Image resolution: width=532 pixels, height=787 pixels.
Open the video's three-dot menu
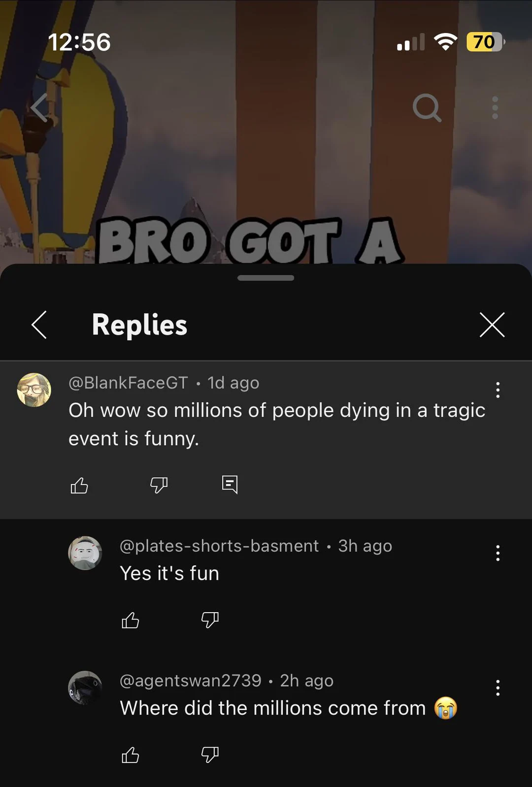pyautogui.click(x=495, y=107)
